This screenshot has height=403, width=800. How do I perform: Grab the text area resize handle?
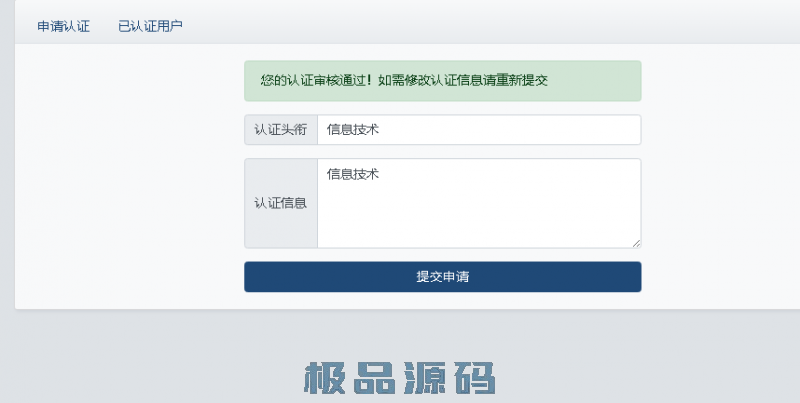635,242
